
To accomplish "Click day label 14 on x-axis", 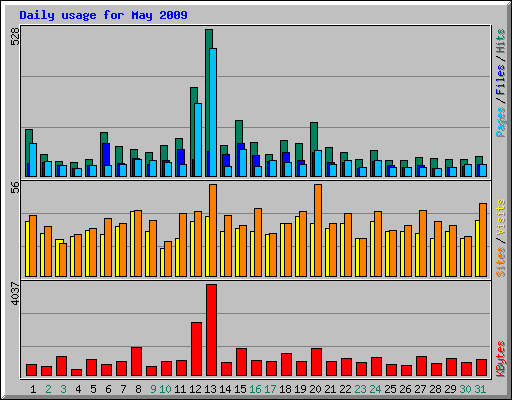I will [x=225, y=389].
